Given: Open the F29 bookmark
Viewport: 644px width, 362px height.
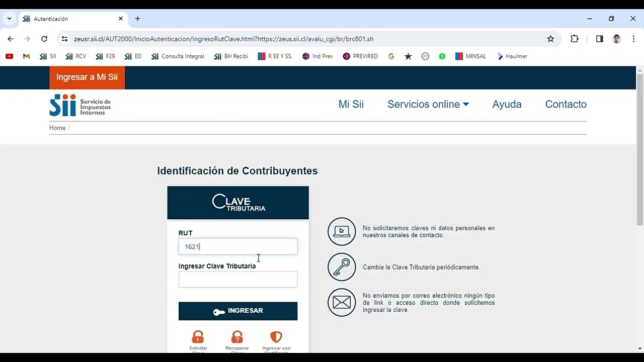Looking at the screenshot, I should 105,56.
